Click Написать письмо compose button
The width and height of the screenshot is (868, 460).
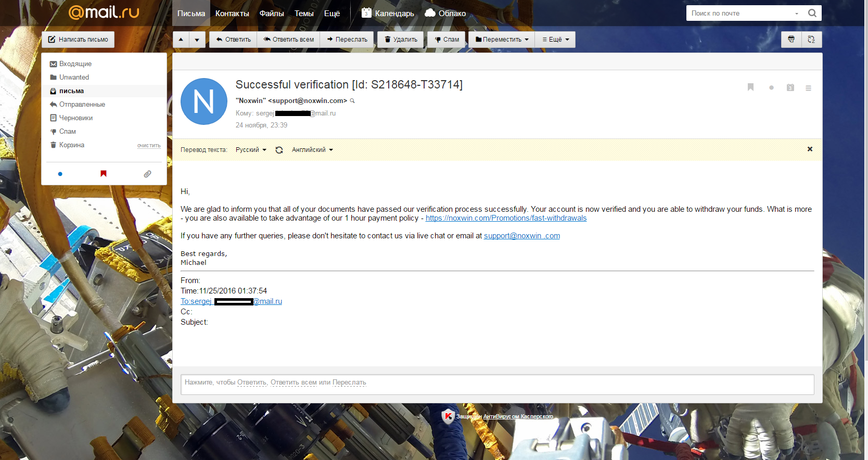78,40
